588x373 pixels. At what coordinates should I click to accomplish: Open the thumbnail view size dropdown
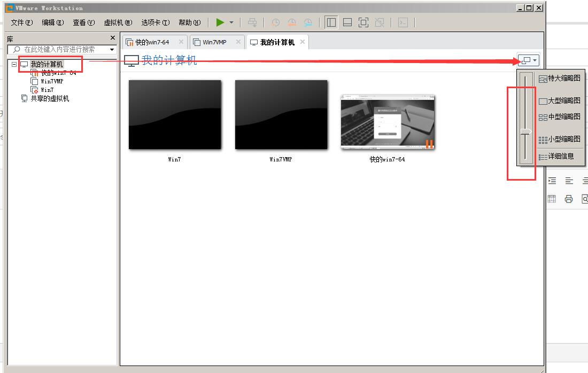[x=528, y=60]
